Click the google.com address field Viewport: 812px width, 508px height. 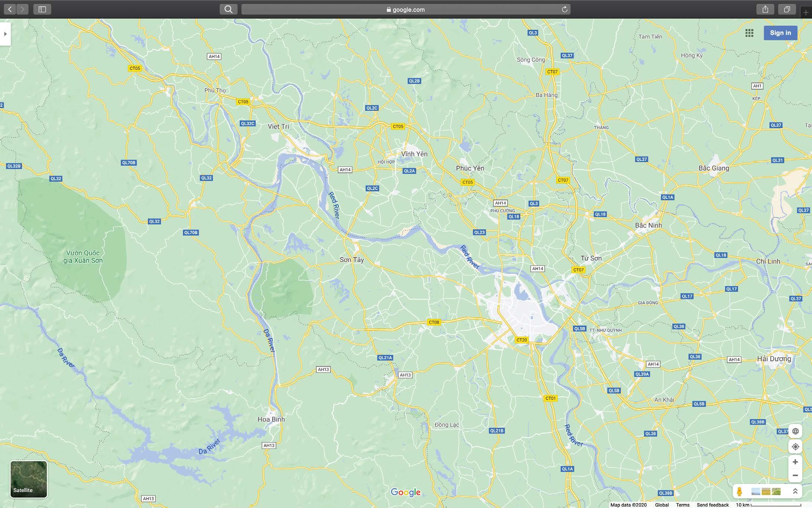(x=405, y=9)
